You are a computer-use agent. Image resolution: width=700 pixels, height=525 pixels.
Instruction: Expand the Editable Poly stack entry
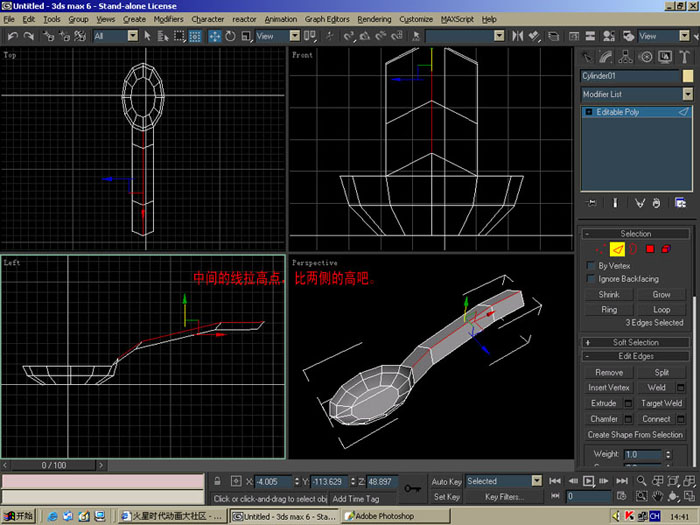coord(589,112)
